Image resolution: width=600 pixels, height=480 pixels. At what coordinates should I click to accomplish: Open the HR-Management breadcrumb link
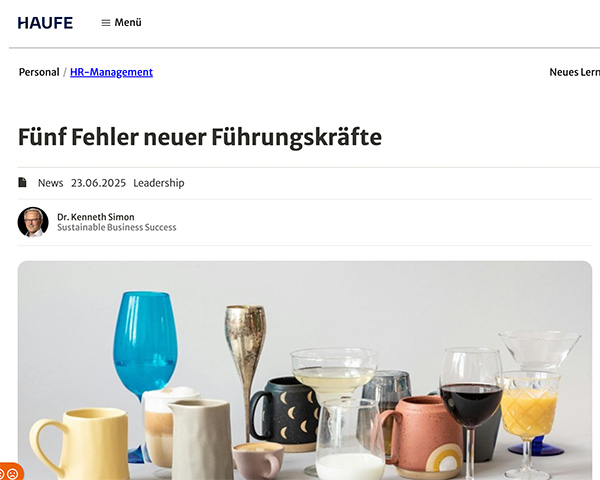(x=111, y=72)
